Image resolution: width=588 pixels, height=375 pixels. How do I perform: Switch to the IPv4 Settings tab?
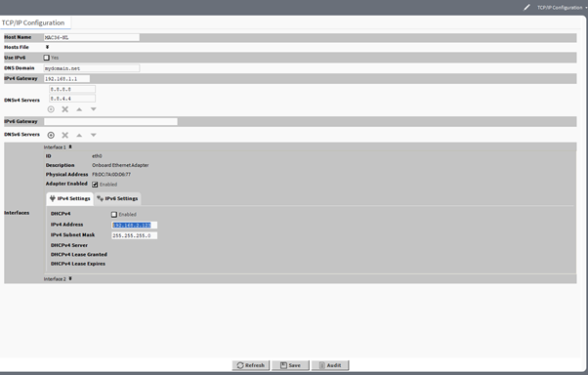(70, 199)
